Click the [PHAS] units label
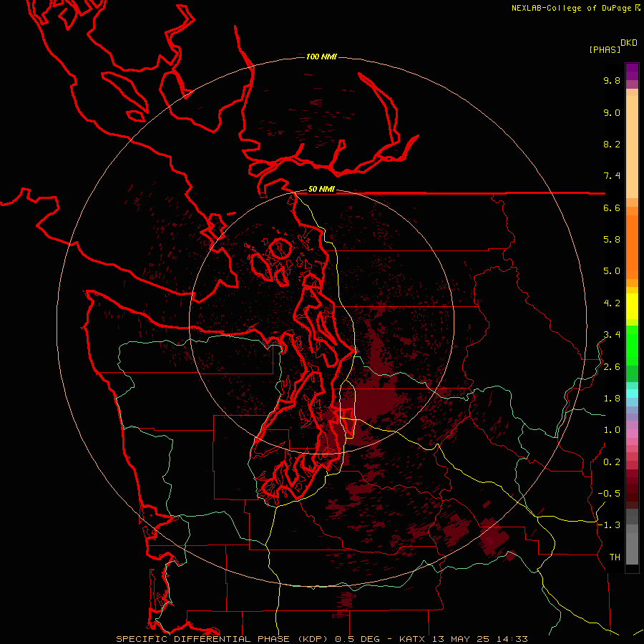 [x=605, y=50]
